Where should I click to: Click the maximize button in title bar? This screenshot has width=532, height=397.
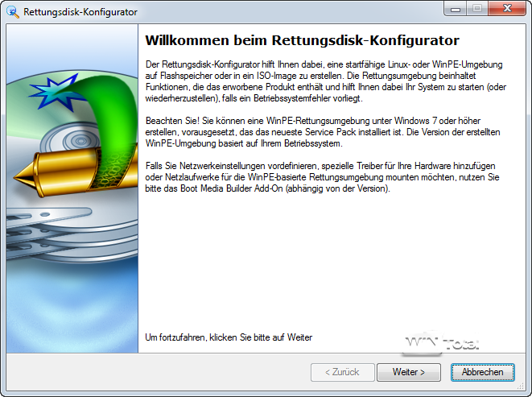coord(477,8)
